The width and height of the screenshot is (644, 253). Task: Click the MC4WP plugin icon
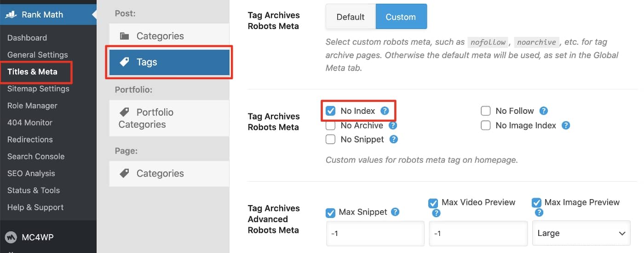pyautogui.click(x=11, y=237)
